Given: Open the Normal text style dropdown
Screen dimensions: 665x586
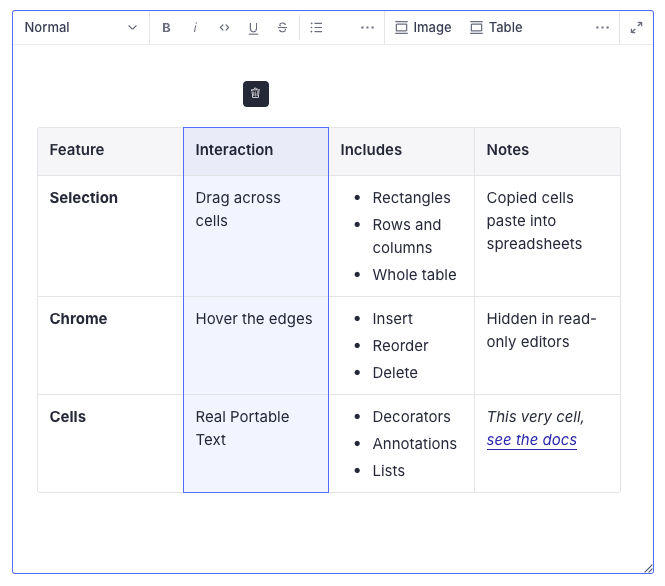Looking at the screenshot, I should (81, 28).
